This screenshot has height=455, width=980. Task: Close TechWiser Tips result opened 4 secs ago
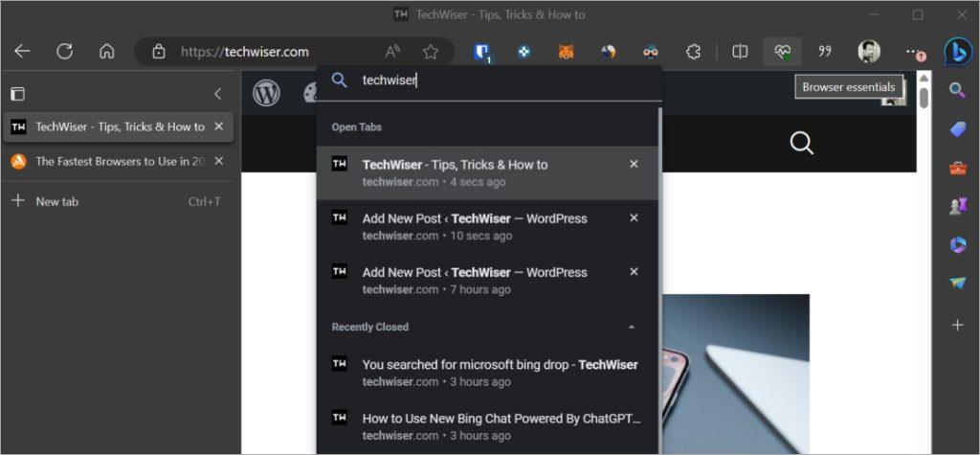point(634,164)
